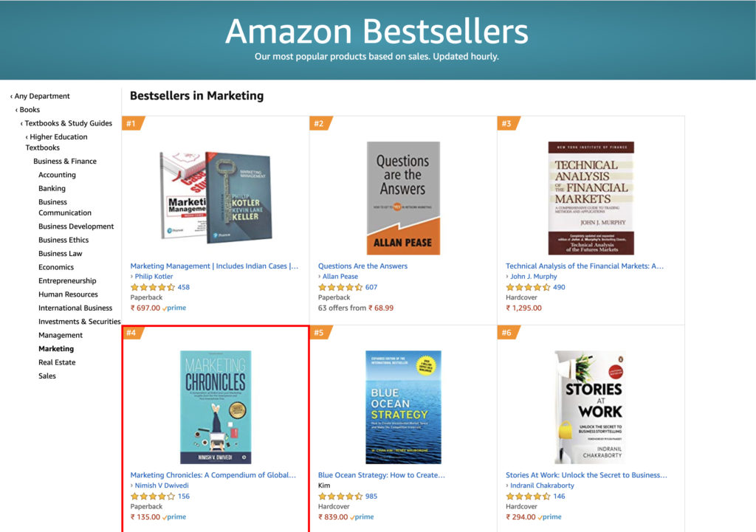Click Stories At Work book cover
This screenshot has height=532, width=756.
[x=591, y=407]
